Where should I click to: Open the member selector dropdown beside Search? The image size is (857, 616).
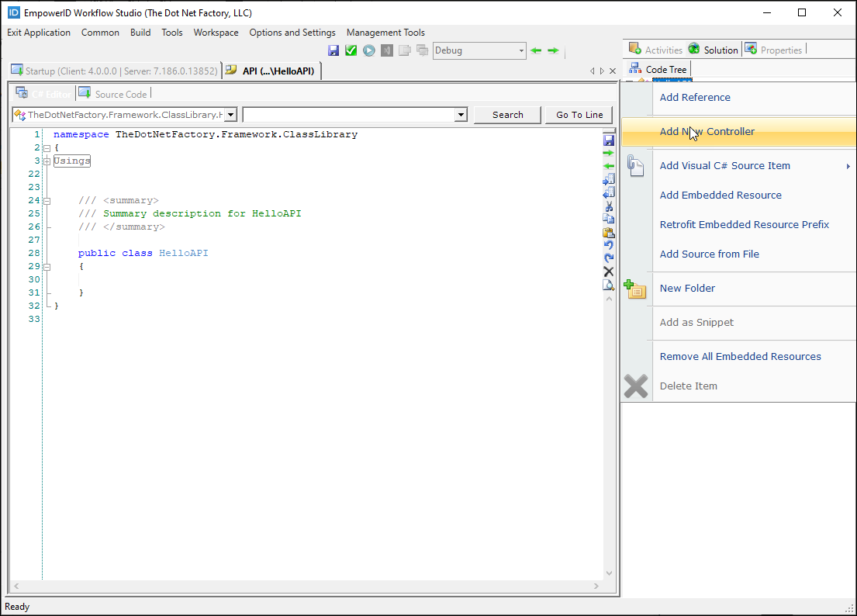coord(461,115)
